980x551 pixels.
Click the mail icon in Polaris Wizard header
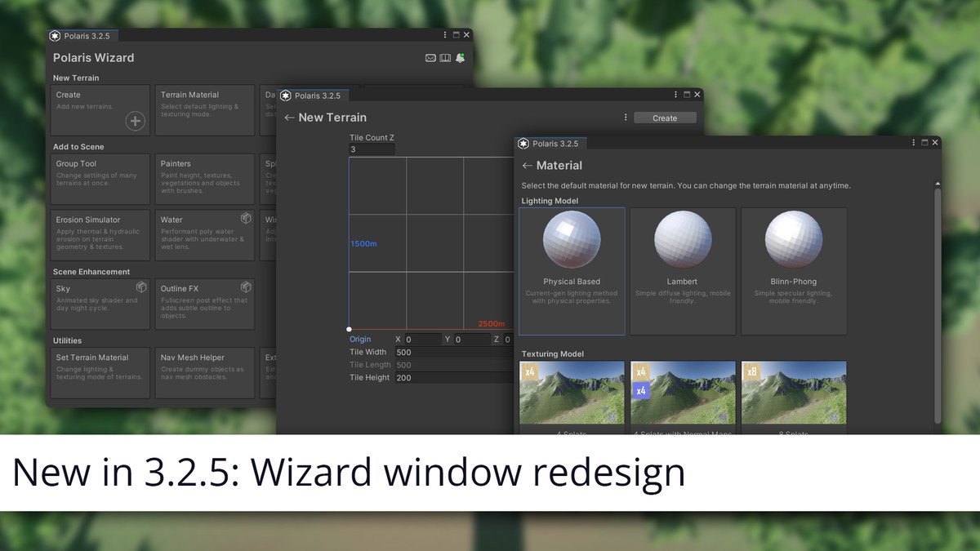pyautogui.click(x=430, y=58)
